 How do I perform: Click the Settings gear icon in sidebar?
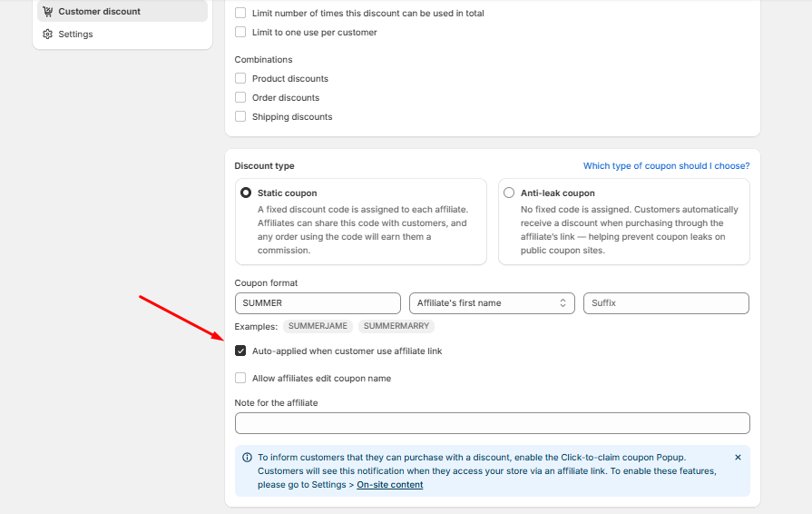pos(47,35)
